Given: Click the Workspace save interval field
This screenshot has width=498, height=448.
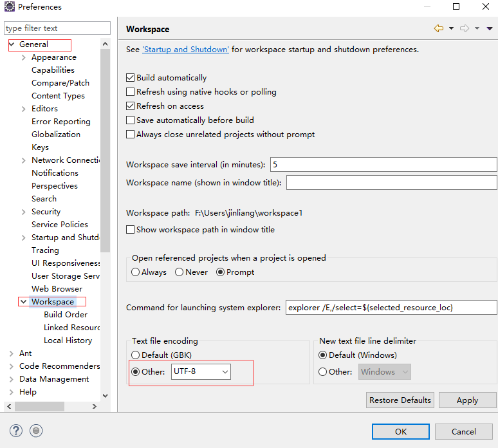Looking at the screenshot, I should 383,165.
